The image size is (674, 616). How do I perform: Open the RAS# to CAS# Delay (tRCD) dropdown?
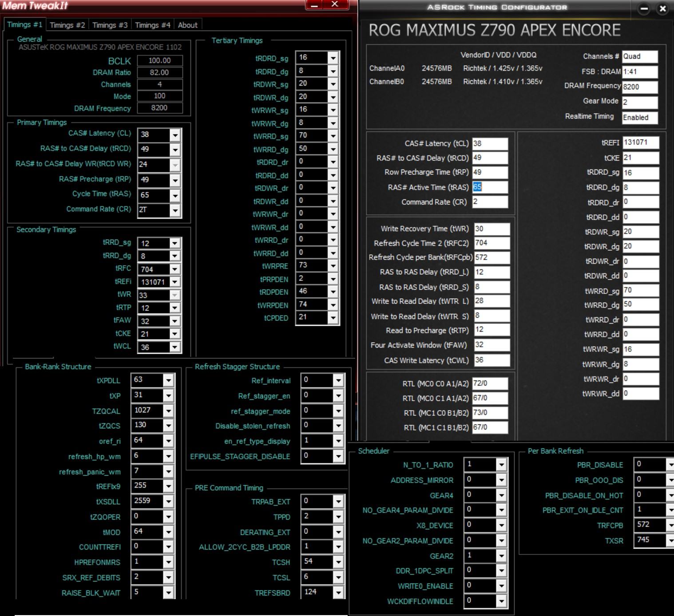[x=175, y=150]
